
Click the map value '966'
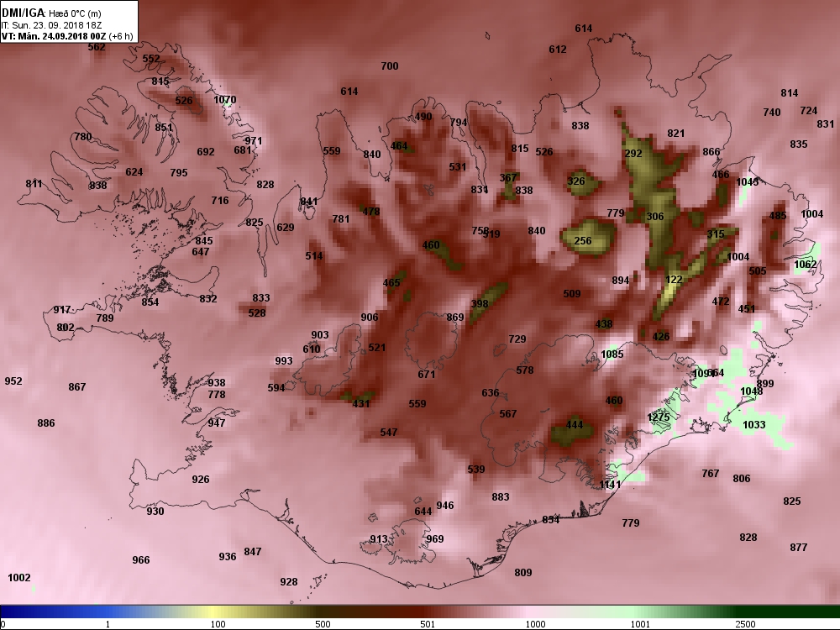pos(141,560)
